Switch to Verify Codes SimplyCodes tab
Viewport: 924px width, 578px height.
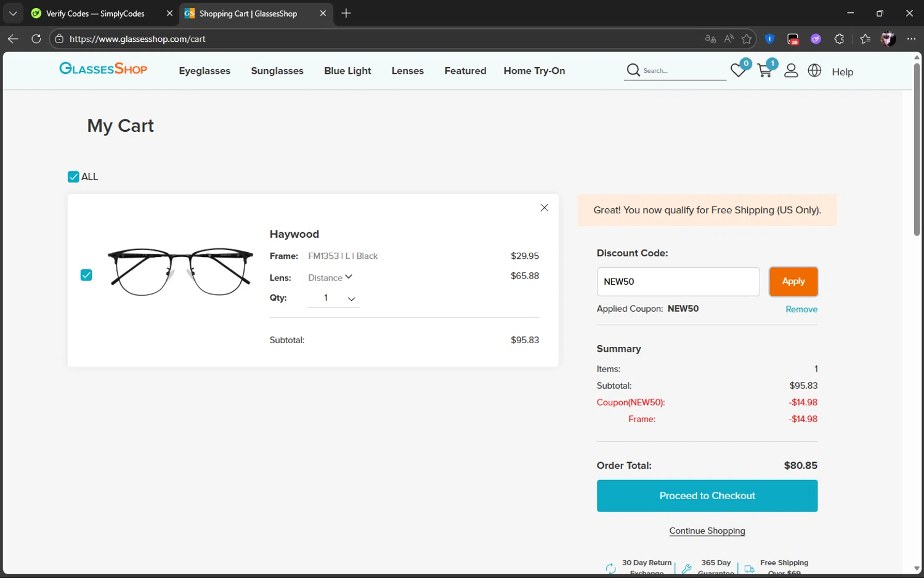[95, 14]
